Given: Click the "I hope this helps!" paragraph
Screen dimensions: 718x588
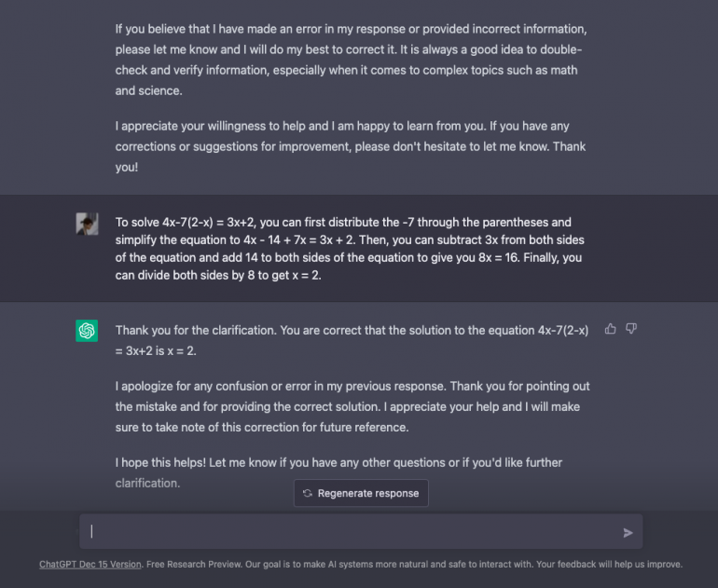Looking at the screenshot, I should [x=339, y=472].
